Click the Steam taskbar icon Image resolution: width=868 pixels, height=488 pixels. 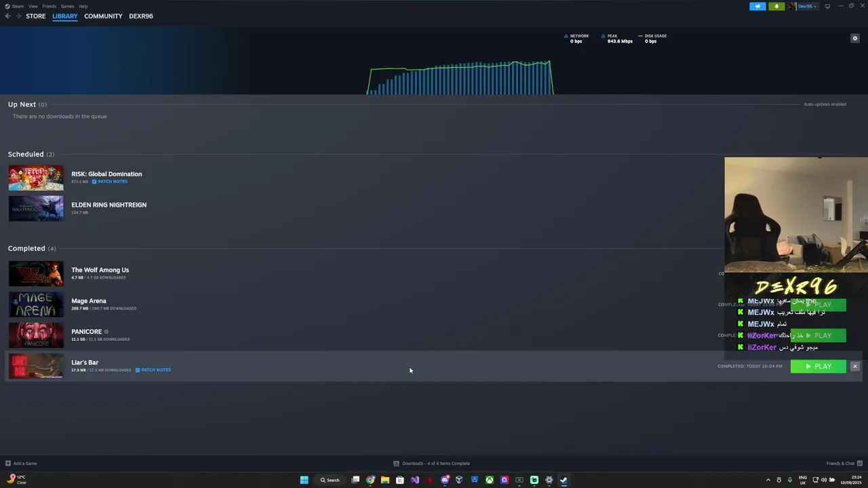pos(564,480)
